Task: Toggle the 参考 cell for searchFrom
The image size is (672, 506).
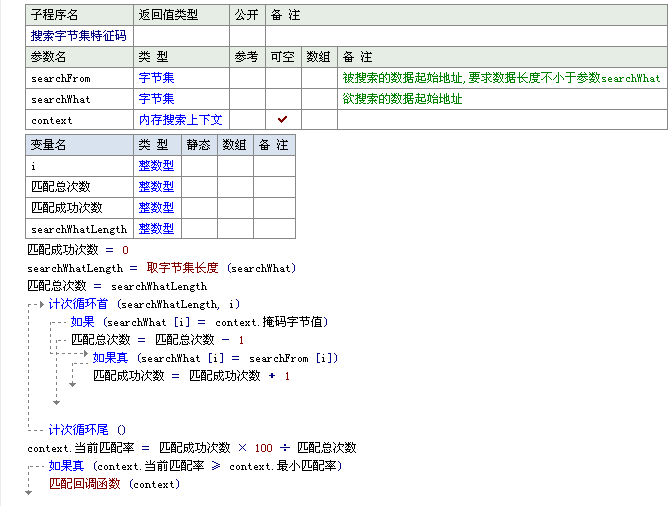Action: point(247,78)
